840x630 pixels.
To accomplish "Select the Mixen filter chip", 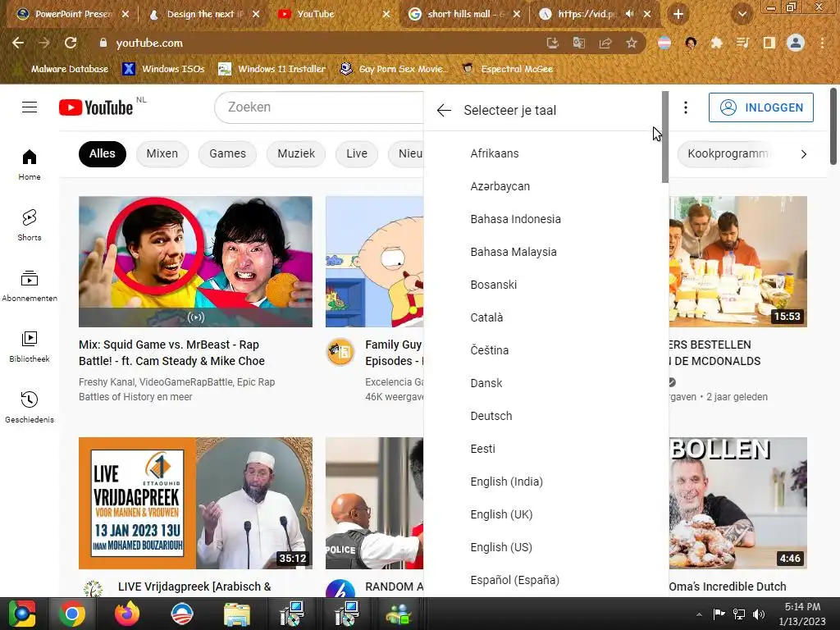I will click(x=162, y=153).
